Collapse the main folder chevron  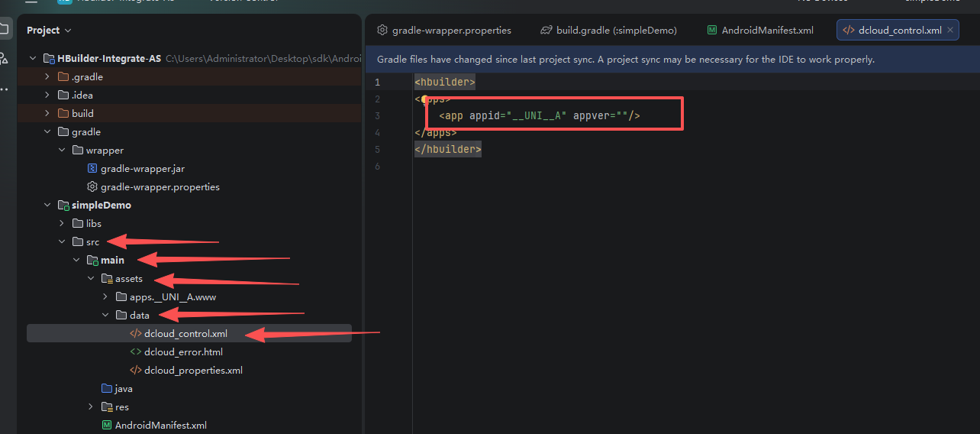[76, 260]
